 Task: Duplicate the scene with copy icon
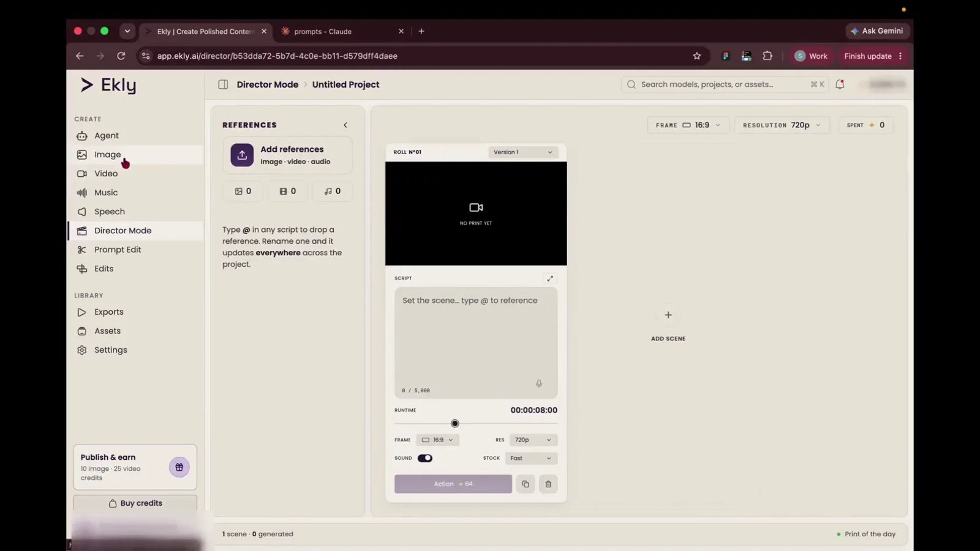[526, 484]
